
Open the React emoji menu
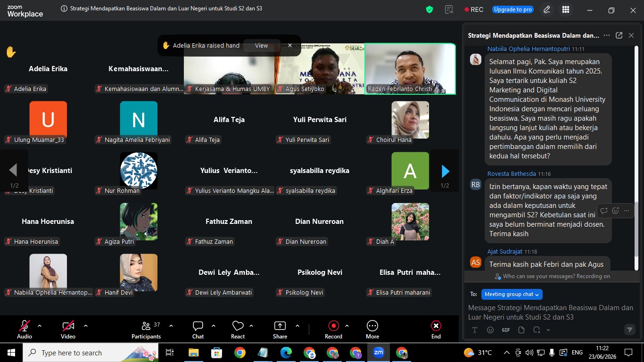tap(238, 329)
